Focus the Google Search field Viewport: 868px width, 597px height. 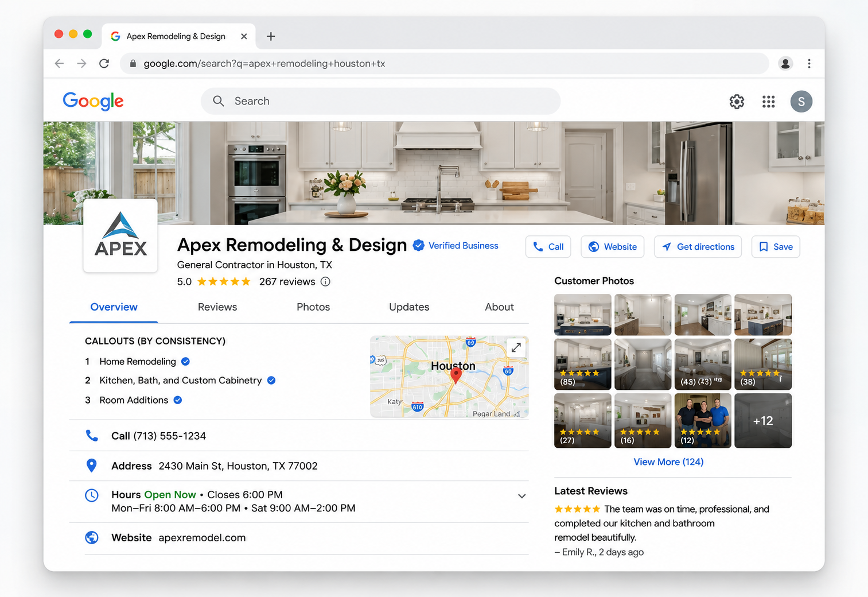point(380,101)
